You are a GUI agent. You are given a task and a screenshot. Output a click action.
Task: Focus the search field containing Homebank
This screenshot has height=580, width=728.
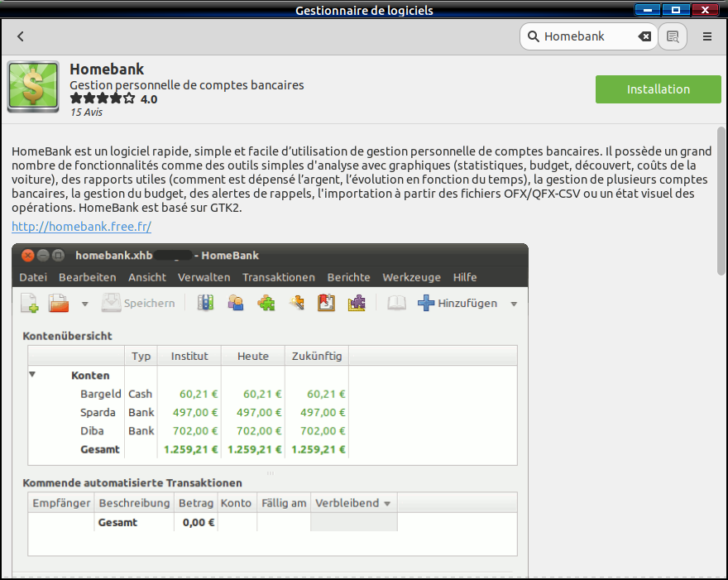coord(588,36)
